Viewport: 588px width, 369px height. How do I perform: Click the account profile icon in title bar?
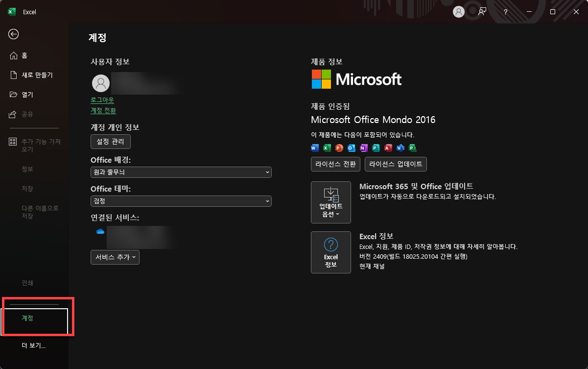pyautogui.click(x=459, y=12)
